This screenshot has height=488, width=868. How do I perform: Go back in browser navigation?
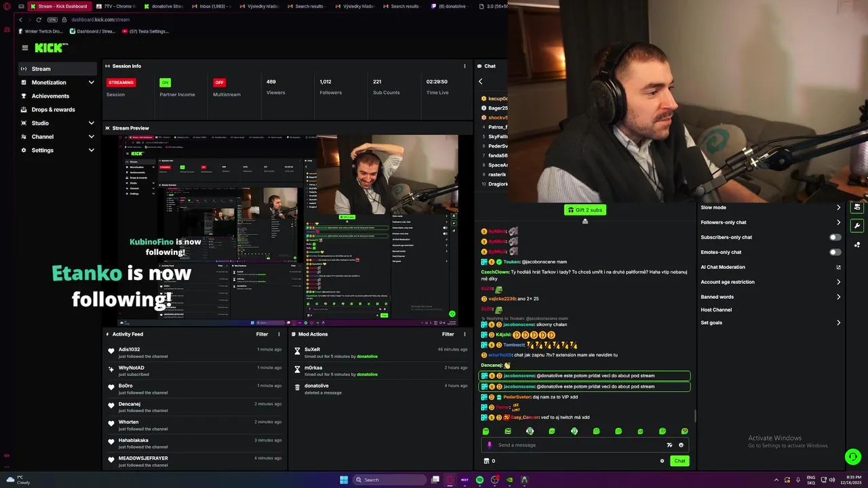click(20, 20)
